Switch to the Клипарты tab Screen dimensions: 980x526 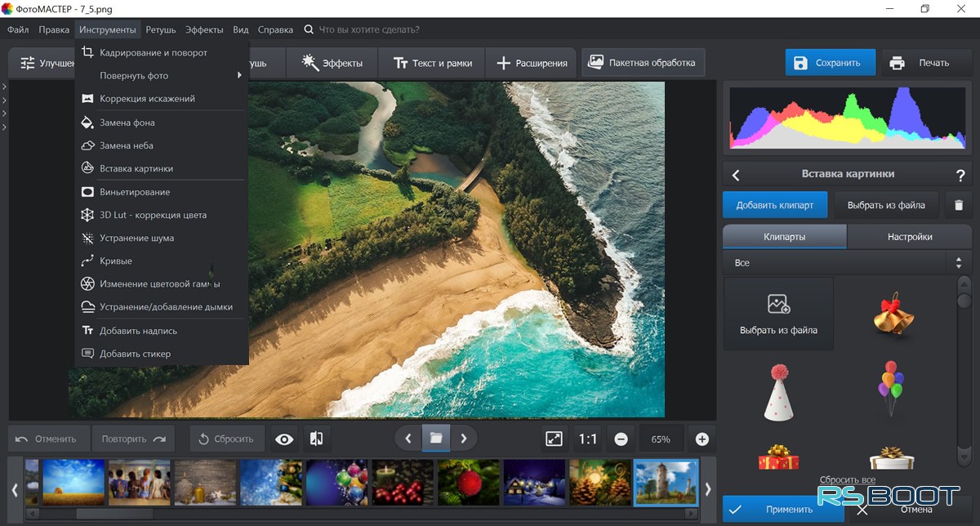point(785,237)
